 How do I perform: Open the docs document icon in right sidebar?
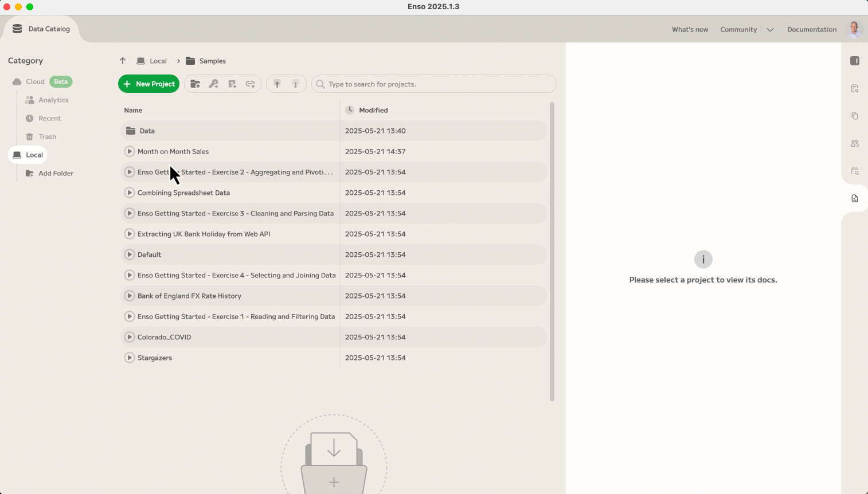coord(855,198)
